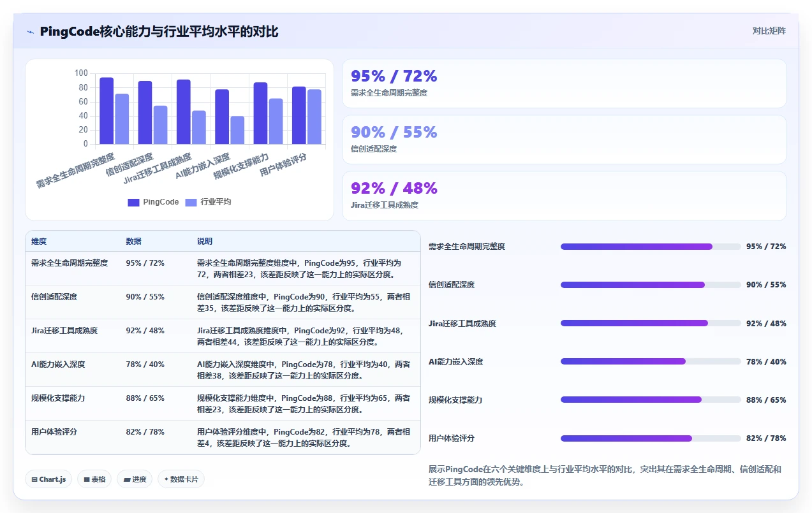Click the 用户体验评分 progress bar
This screenshot has width=812, height=513.
[x=651, y=438]
